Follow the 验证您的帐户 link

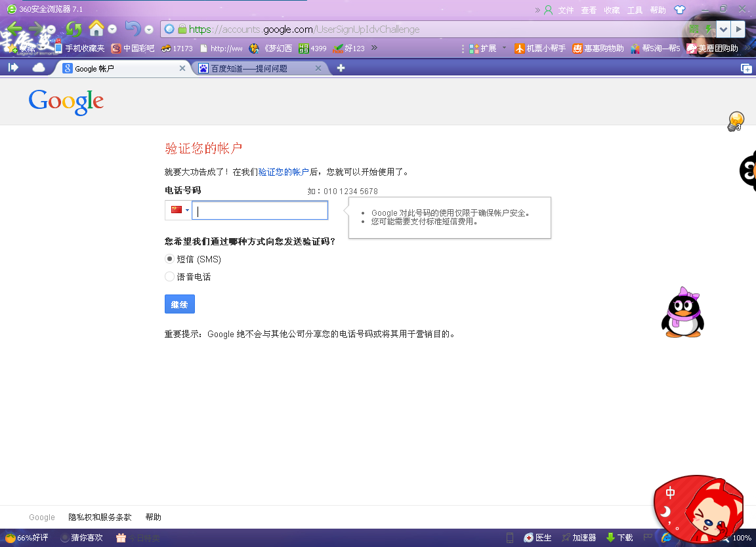coord(283,172)
